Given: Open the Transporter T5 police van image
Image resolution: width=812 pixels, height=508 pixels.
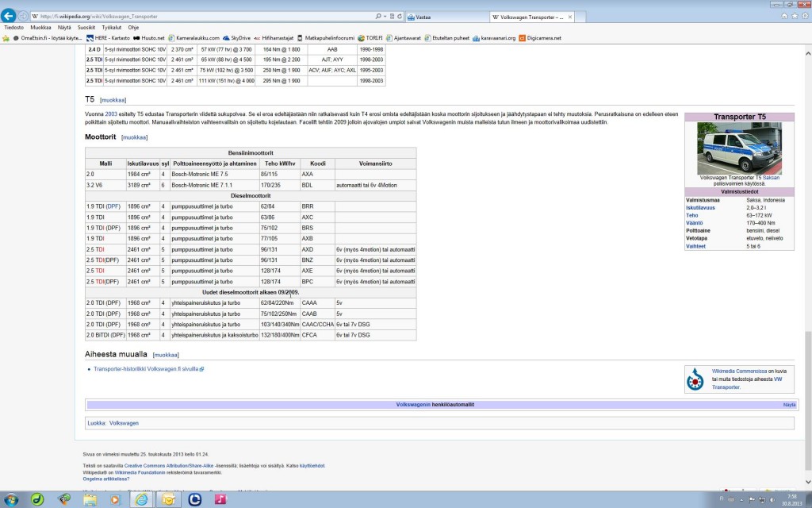Looking at the screenshot, I should tap(738, 148).
